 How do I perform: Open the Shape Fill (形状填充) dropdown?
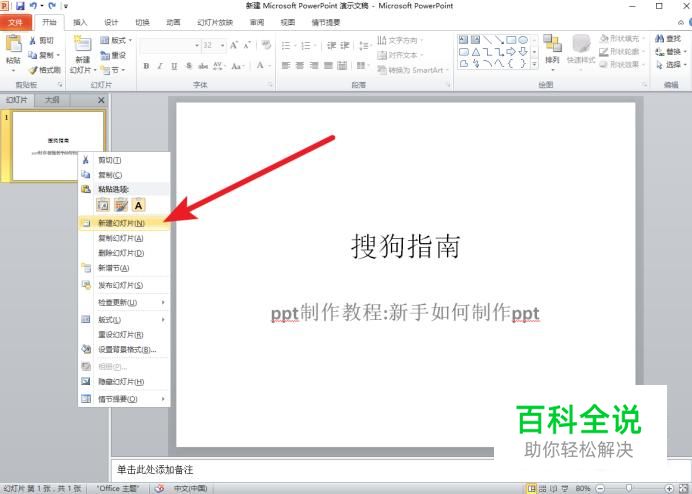[622, 39]
